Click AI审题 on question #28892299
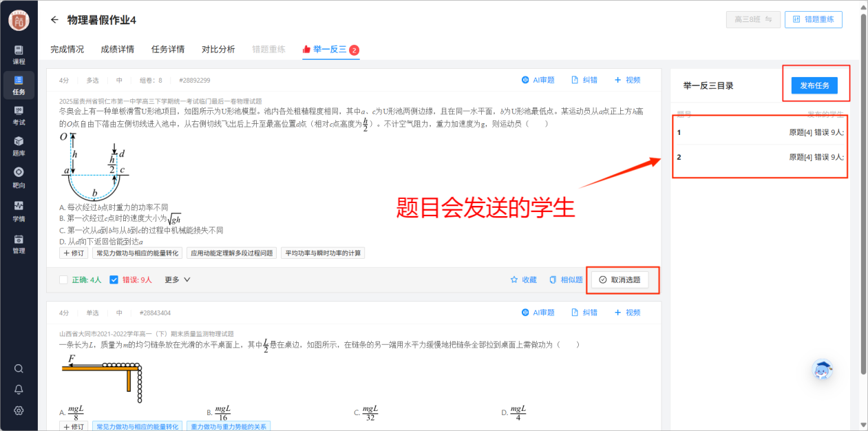This screenshot has height=431, width=868. tap(538, 80)
